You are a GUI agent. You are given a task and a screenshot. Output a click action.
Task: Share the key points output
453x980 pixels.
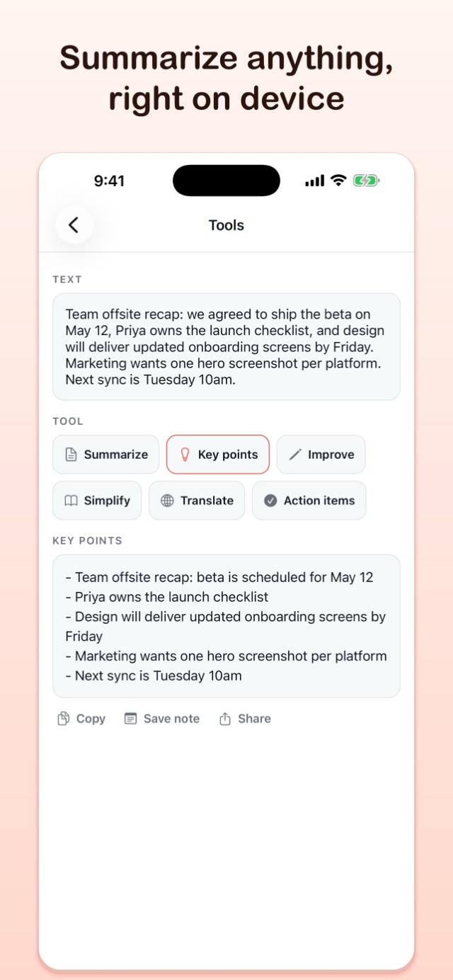(x=245, y=719)
